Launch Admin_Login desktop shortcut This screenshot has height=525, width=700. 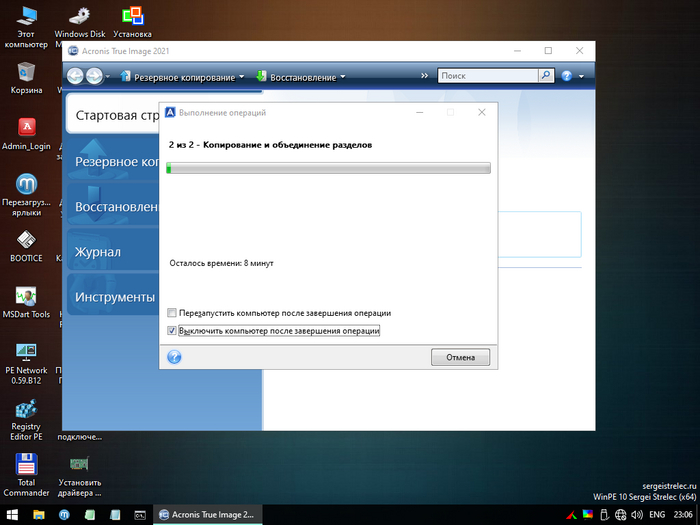tap(26, 134)
